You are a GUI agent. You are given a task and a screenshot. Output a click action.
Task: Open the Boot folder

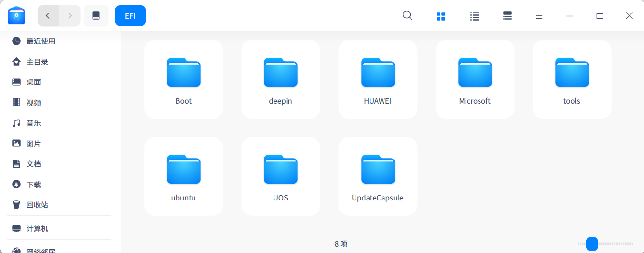pos(184,79)
